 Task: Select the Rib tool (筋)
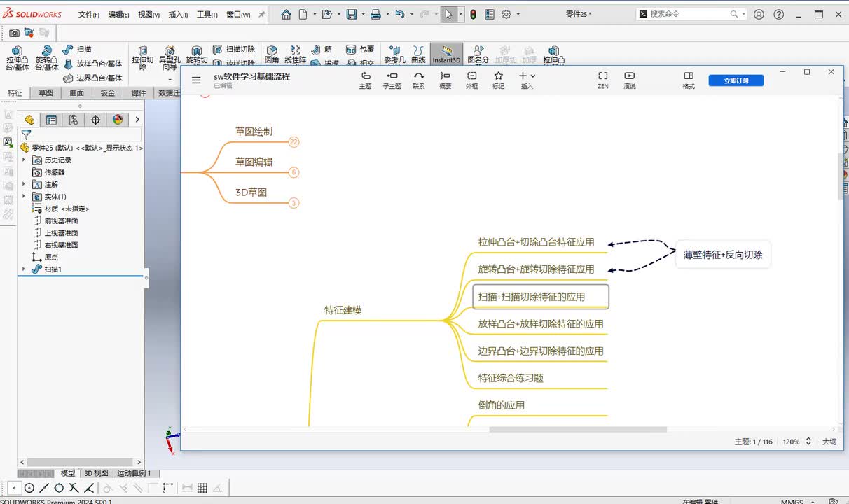(322, 50)
